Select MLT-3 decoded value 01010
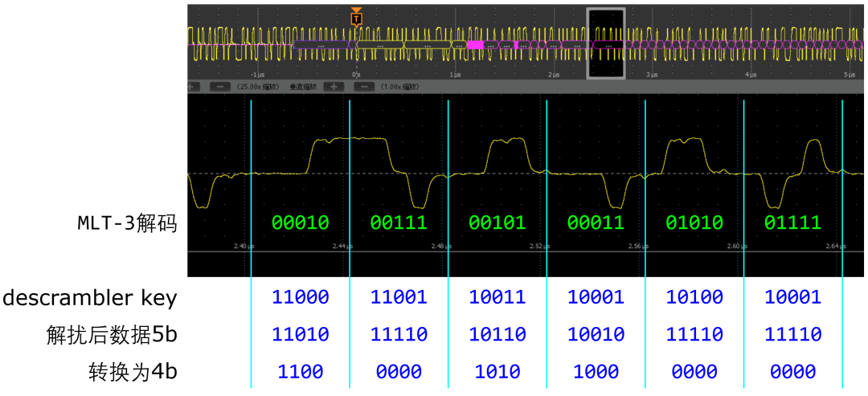 694,222
